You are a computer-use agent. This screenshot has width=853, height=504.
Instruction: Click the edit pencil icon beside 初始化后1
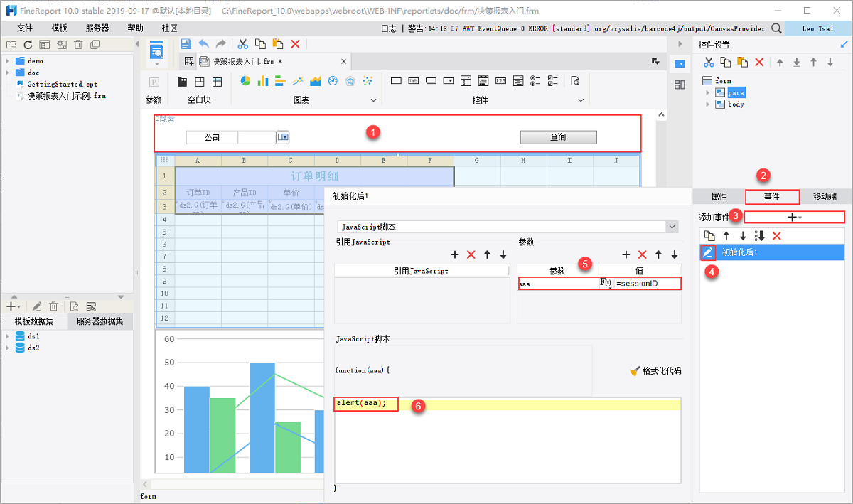tap(708, 252)
